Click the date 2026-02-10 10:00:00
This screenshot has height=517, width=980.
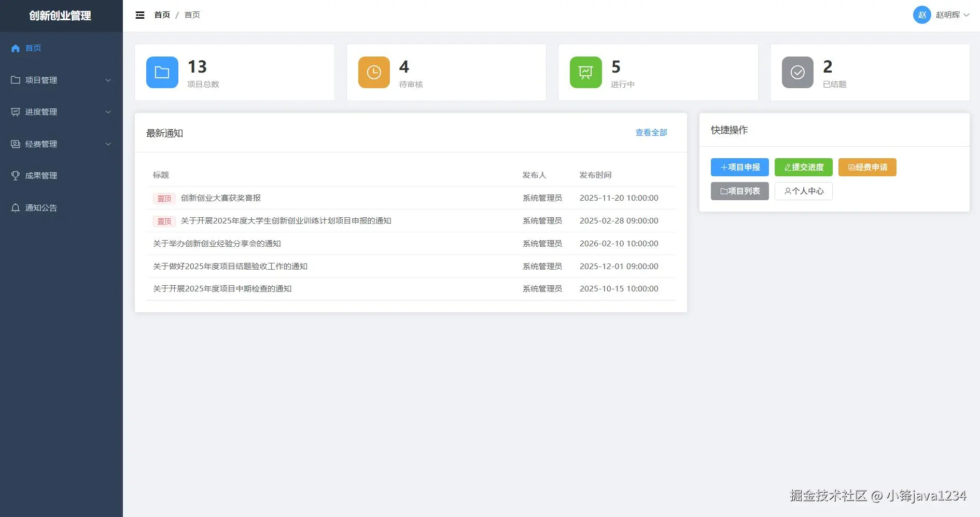pos(619,244)
